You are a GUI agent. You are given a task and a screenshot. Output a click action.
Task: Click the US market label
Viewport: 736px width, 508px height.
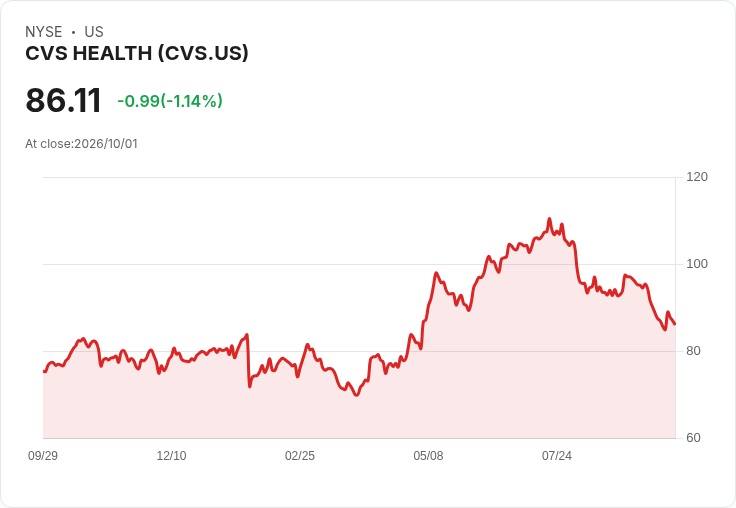(x=94, y=32)
